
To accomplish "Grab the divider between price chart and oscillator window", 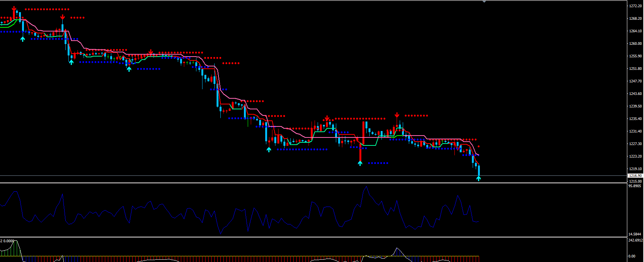I will point(304,183).
